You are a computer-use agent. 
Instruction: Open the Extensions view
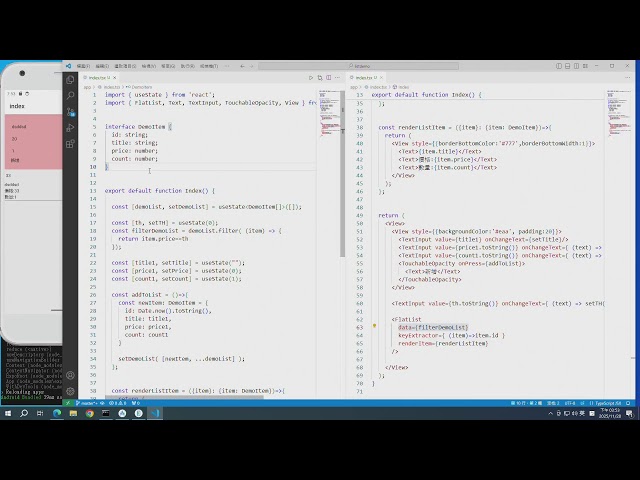coord(70,143)
